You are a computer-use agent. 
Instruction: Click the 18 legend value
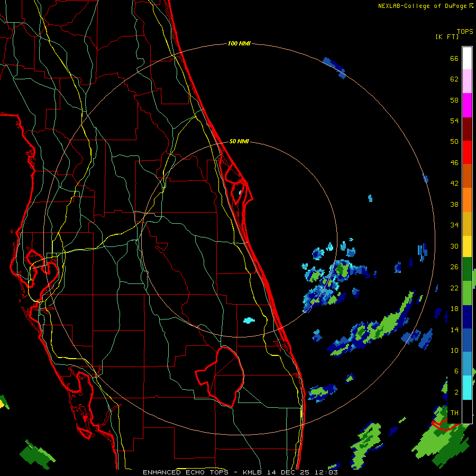point(454,309)
